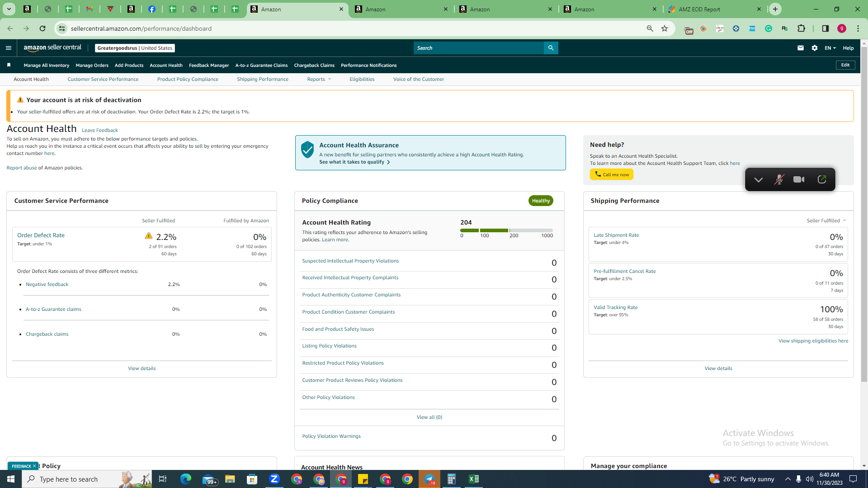Open Manage Orders in top navigation
The width and height of the screenshot is (868, 488).
(x=92, y=65)
